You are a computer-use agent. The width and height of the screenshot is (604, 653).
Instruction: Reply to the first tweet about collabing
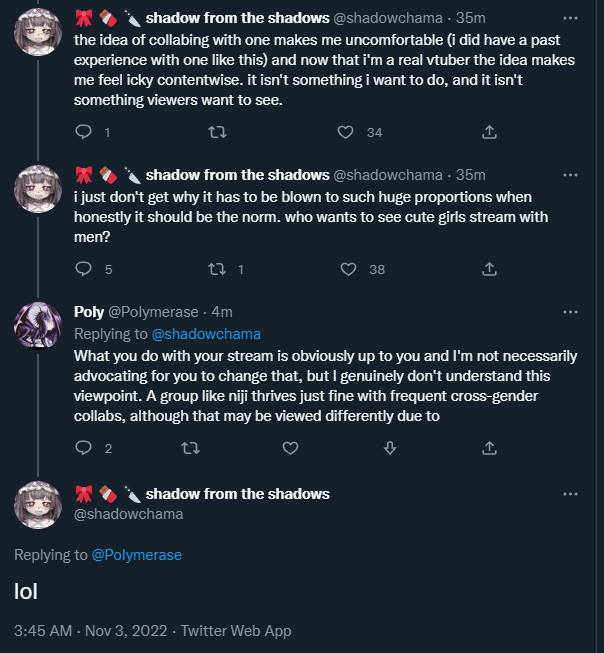click(x=84, y=132)
